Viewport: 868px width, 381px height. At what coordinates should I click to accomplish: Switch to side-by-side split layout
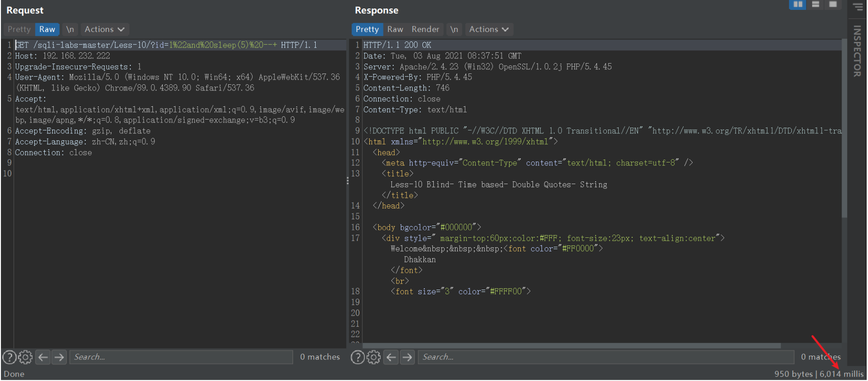click(x=798, y=4)
